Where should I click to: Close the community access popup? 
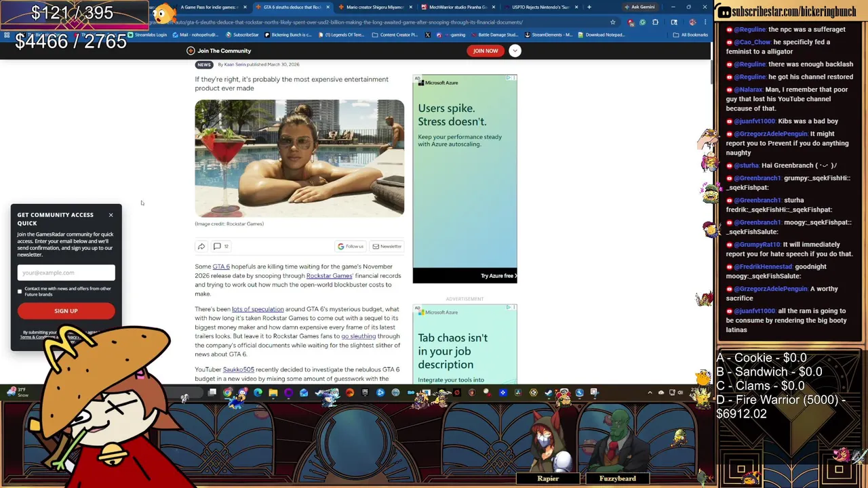(x=111, y=215)
